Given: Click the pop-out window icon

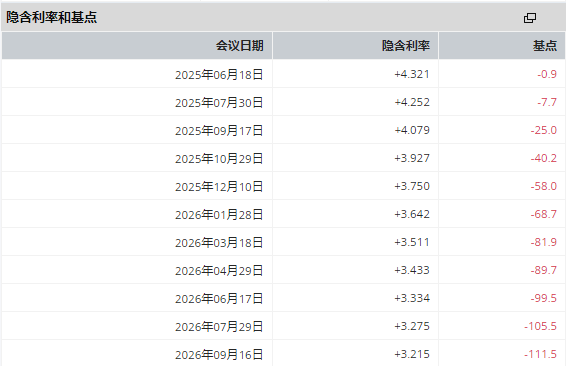Looking at the screenshot, I should coord(530,18).
